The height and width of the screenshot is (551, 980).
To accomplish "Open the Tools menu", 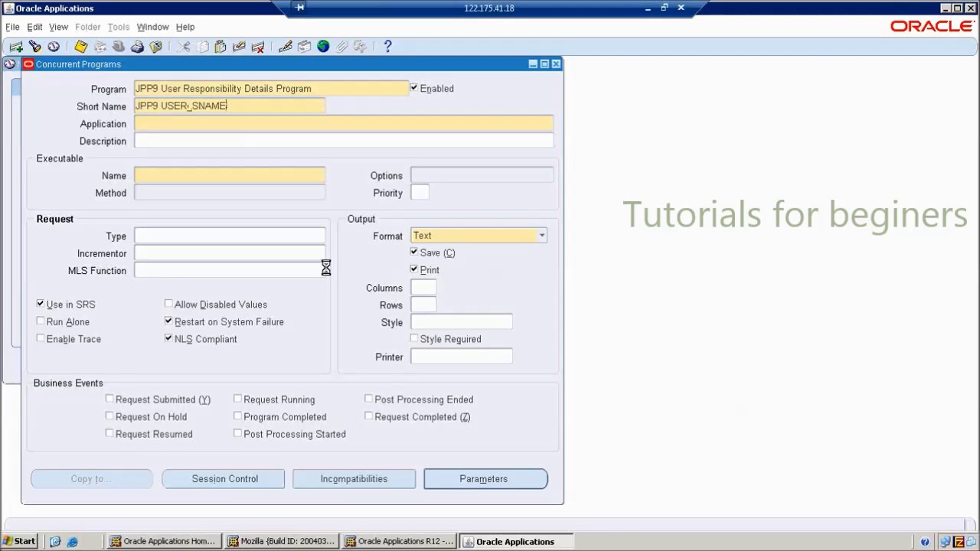I will (x=118, y=27).
